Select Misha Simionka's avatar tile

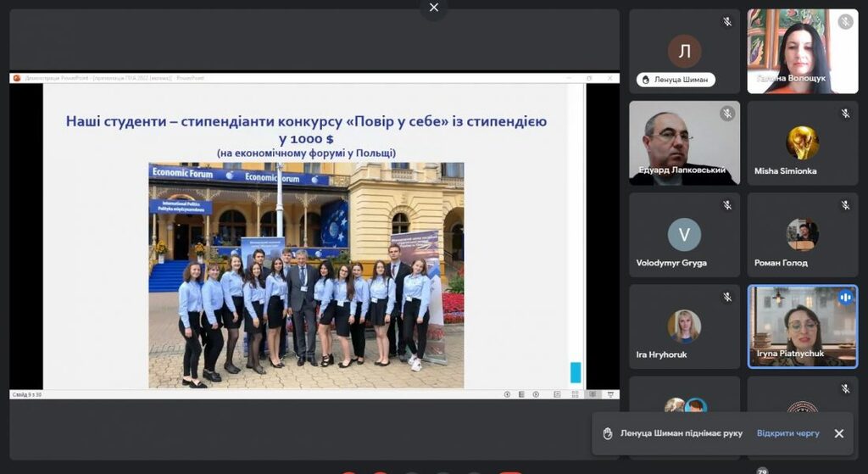pos(802,142)
